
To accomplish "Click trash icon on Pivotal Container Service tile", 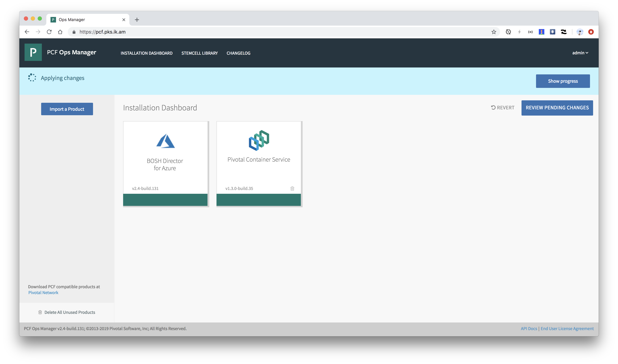I will [292, 188].
